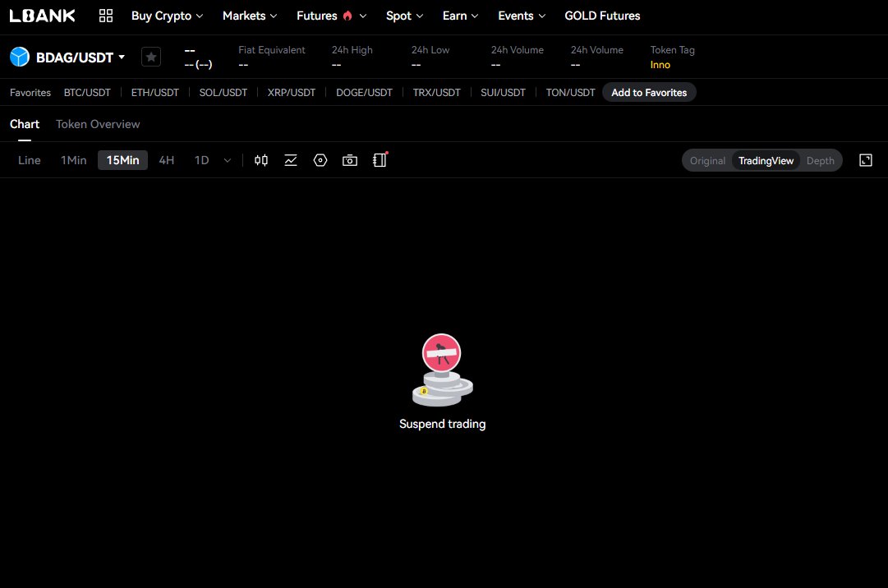Select the 1Min interval
This screenshot has width=888, height=588.
pos(74,161)
